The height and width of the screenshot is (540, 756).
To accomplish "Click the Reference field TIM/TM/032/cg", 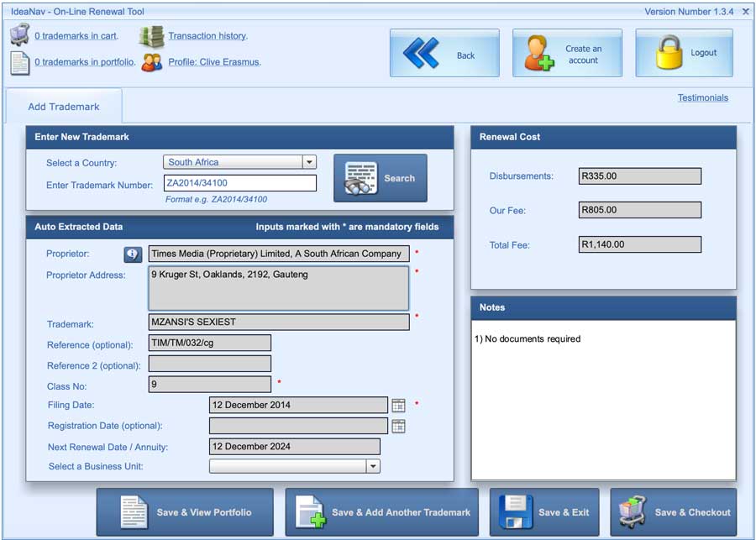I will [x=210, y=343].
